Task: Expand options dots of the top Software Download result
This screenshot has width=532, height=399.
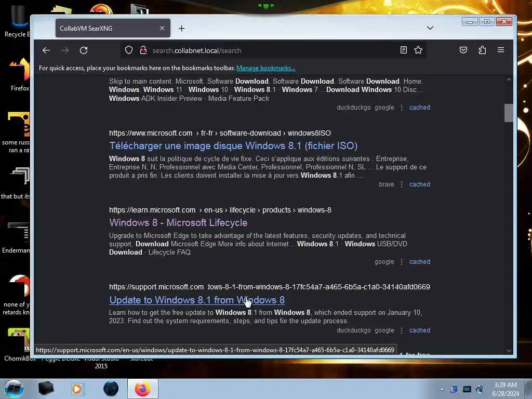Action: tap(402, 107)
